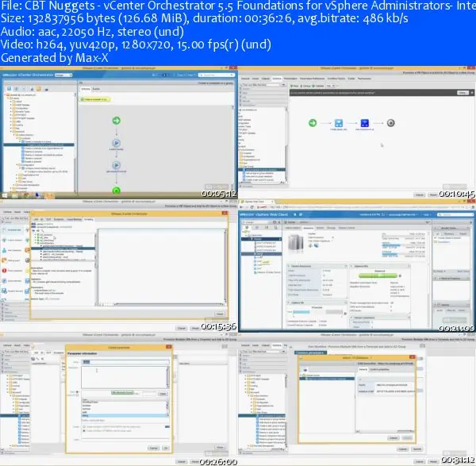Select the highlighted tree row in the 00:31:12 dialog
Screen dimensions: 476x466
click(327, 379)
